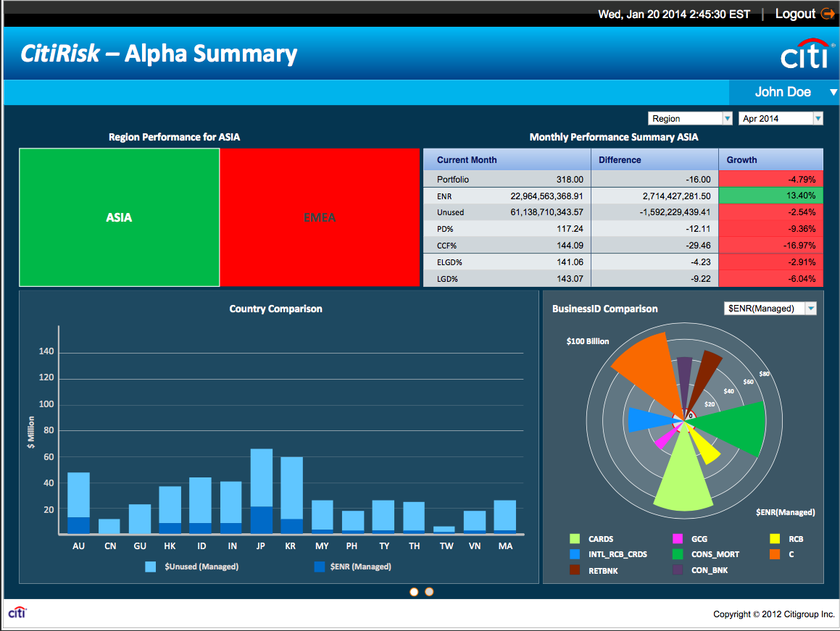Go to the second carousel page dot

[429, 592]
